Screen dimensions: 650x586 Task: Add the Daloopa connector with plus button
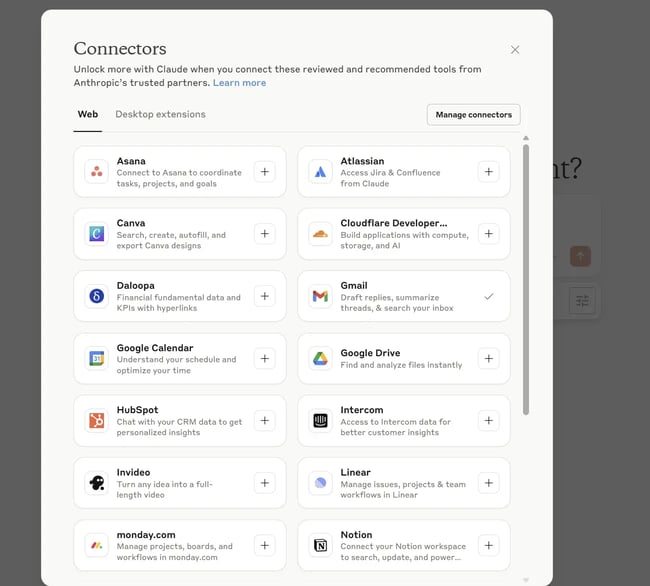click(x=265, y=296)
